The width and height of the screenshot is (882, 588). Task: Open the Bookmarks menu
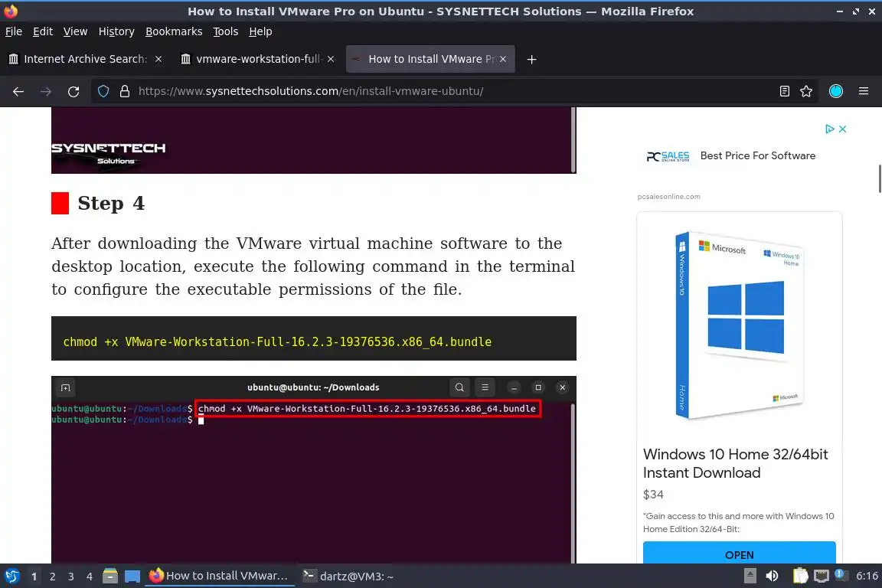tap(174, 31)
